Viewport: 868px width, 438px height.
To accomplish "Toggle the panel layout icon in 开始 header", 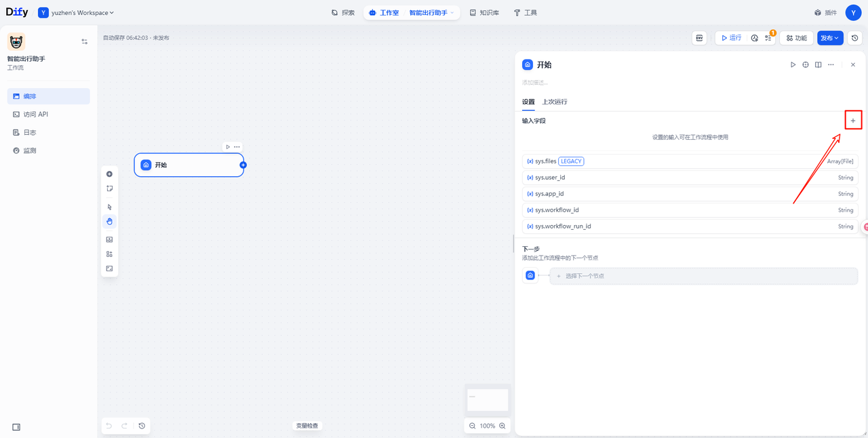I will 818,65.
